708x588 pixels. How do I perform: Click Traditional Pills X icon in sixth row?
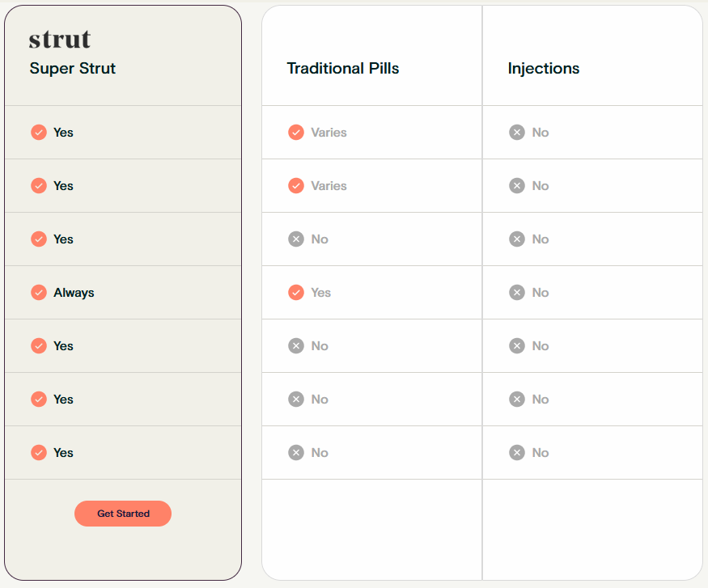(296, 399)
